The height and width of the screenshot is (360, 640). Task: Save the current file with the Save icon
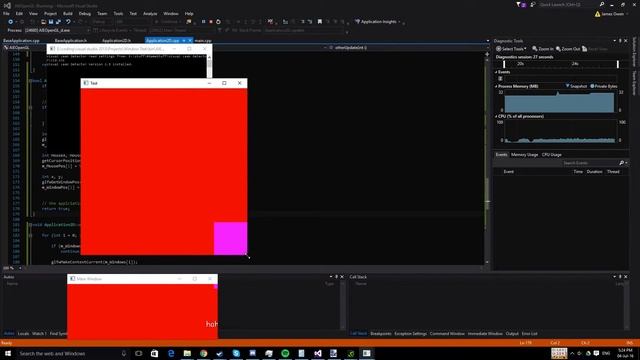click(51, 22)
